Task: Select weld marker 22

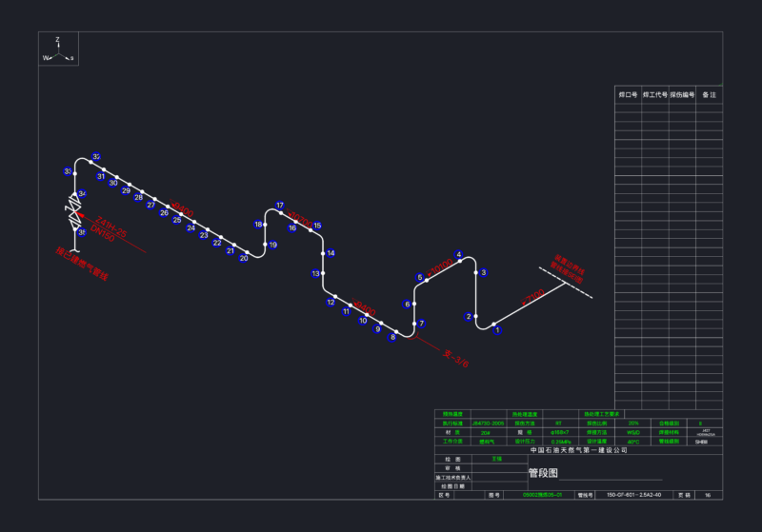Action: pos(217,244)
